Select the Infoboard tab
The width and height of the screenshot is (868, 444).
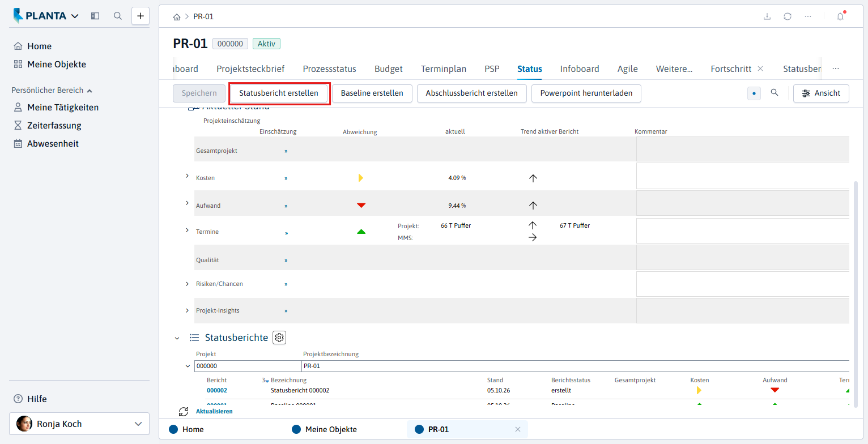coord(580,69)
